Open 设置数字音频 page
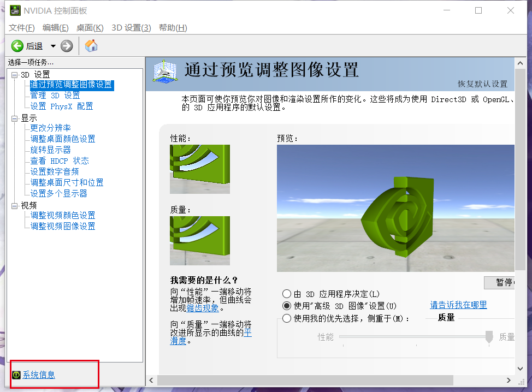Image resolution: width=532 pixels, height=392 pixels. 55,171
